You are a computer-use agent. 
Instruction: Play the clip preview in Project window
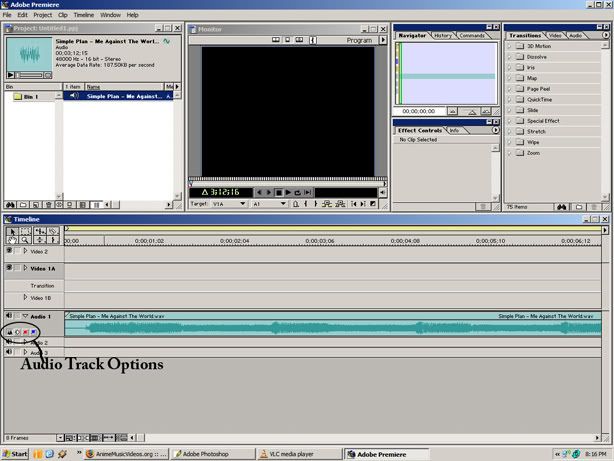(x=11, y=75)
